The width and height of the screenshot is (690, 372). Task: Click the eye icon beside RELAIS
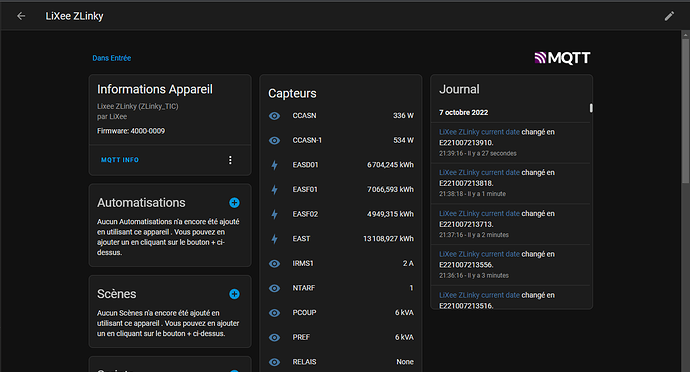click(x=275, y=362)
